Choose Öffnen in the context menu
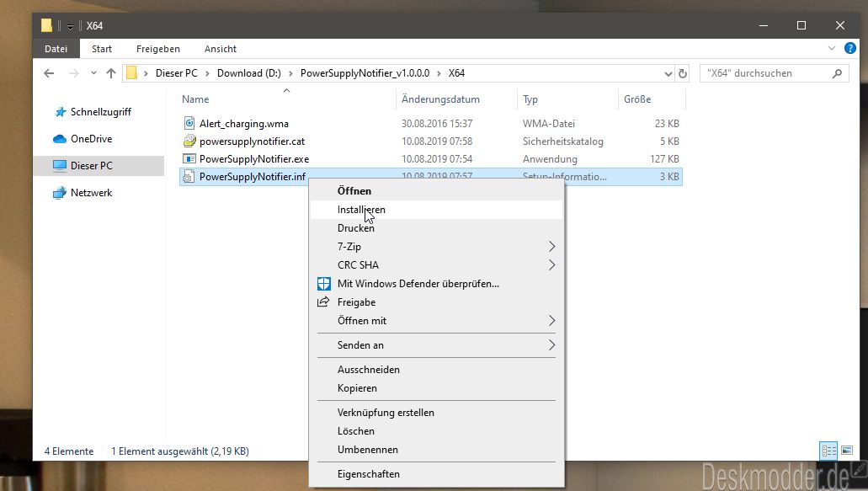Viewport: 868px width, 491px height. pos(436,191)
